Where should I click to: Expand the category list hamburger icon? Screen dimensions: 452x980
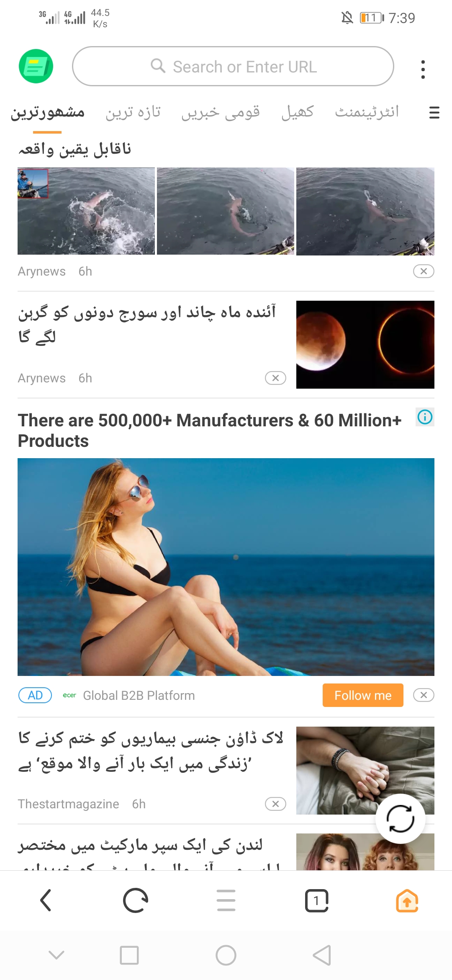tap(434, 112)
